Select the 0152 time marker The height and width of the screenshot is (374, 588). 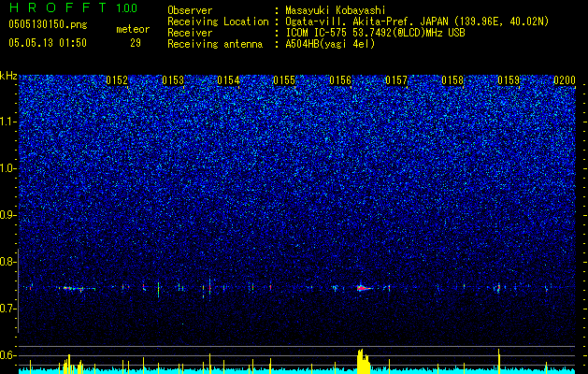pyautogui.click(x=117, y=80)
